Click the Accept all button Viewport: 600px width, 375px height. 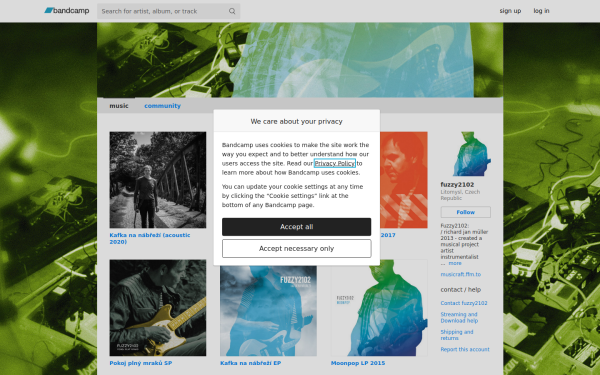[x=297, y=227]
